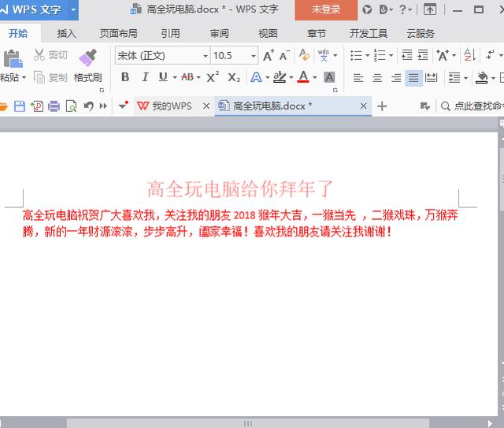Expand the Paste options arrow
The width and height of the screenshot is (504, 428).
tap(24, 77)
